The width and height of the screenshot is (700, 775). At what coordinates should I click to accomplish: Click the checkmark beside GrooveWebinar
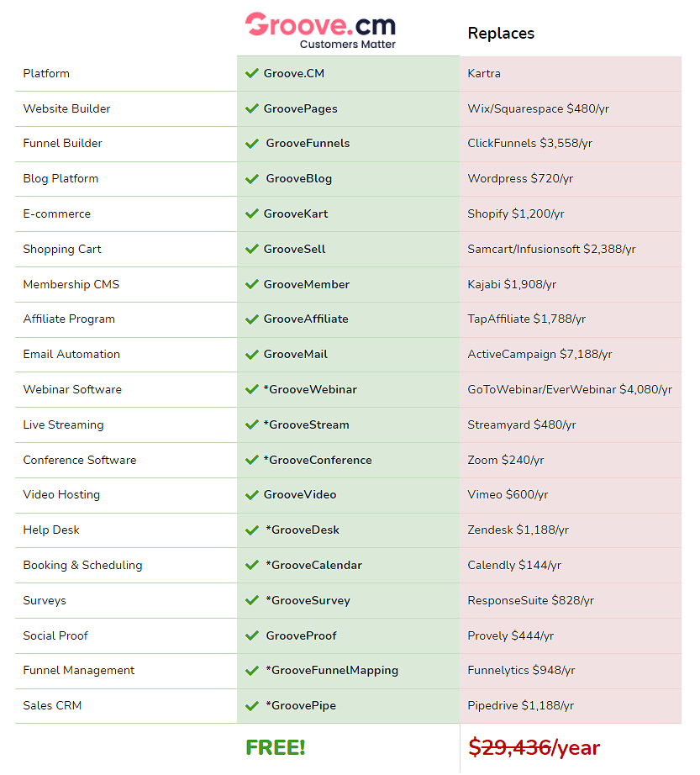point(251,390)
